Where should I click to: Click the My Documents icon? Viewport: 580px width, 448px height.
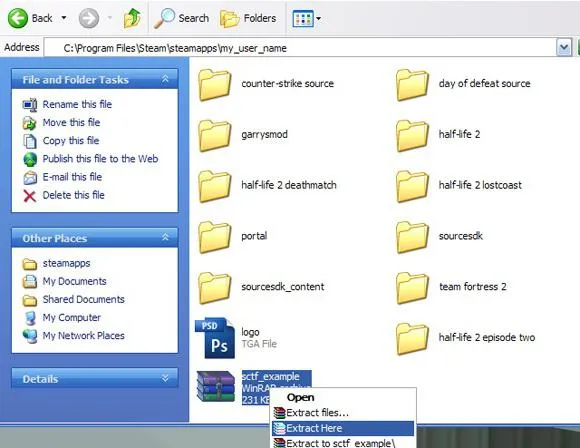point(30,282)
